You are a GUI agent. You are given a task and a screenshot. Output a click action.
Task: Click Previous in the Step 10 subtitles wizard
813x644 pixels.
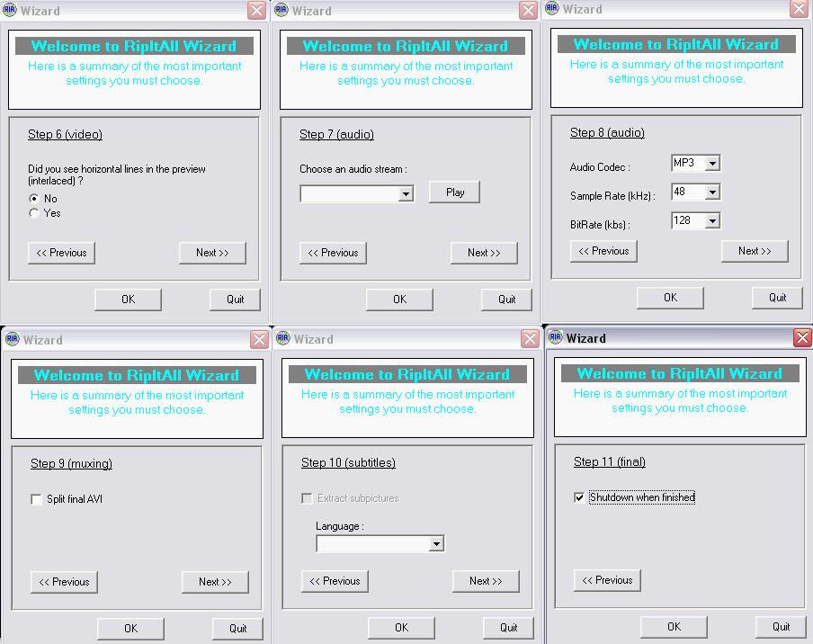pyautogui.click(x=335, y=581)
